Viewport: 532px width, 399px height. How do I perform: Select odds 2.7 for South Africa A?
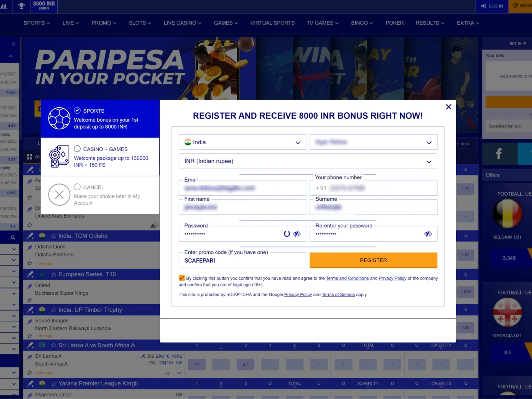245,364
